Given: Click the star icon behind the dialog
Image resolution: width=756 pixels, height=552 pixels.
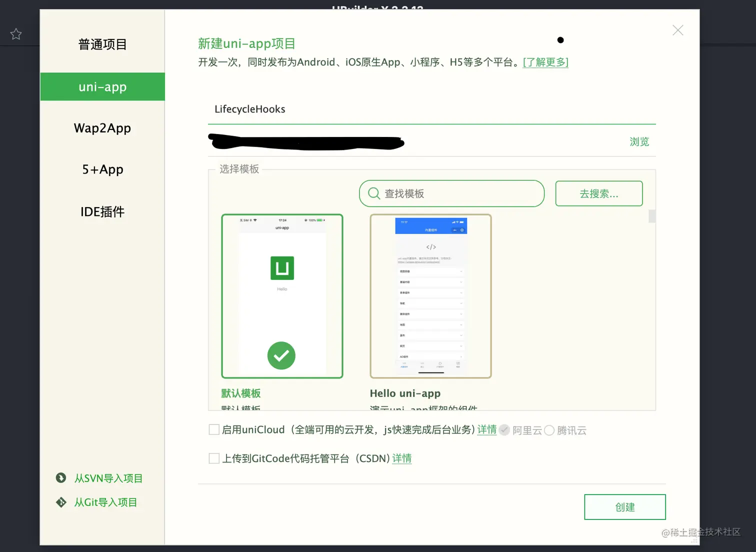Looking at the screenshot, I should click(x=16, y=34).
